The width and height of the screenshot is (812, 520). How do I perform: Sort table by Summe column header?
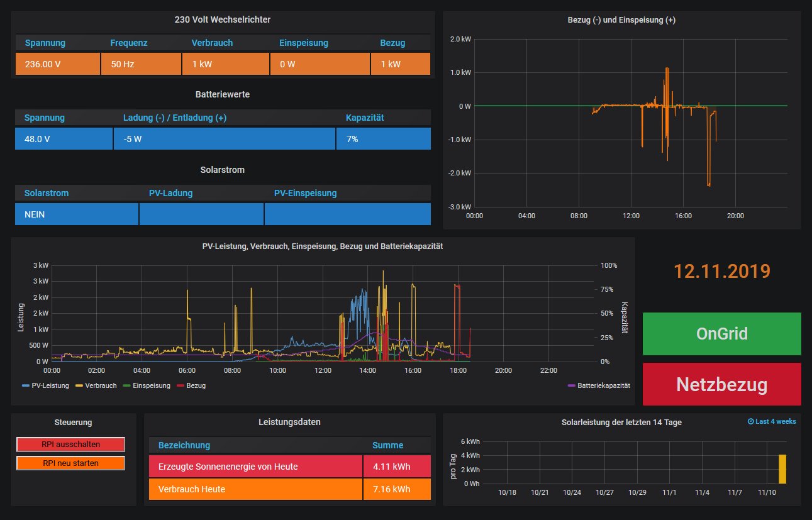point(387,445)
